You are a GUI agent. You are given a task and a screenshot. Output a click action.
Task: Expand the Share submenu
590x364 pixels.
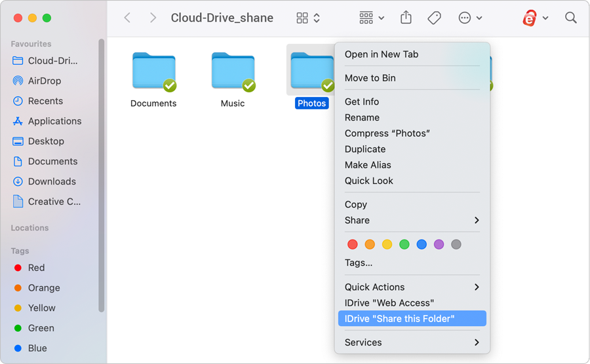pos(412,220)
